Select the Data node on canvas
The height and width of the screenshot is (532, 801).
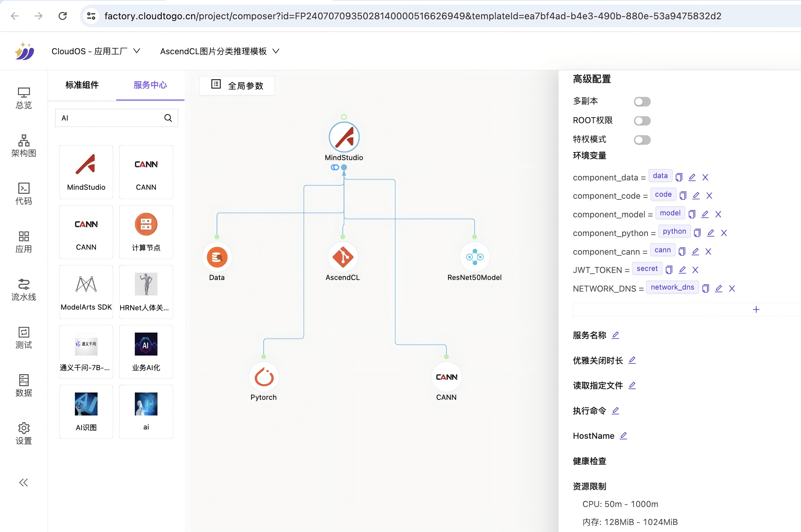coord(217,257)
